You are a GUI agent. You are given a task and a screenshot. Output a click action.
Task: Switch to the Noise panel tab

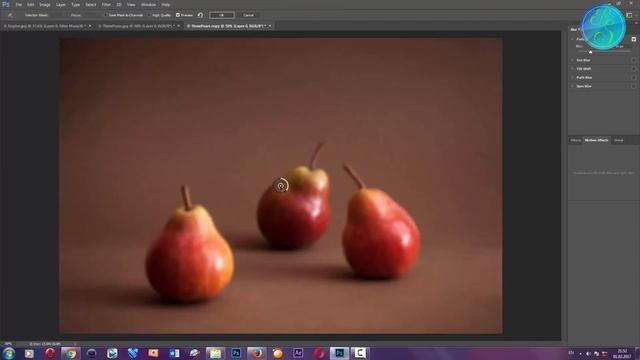[619, 140]
